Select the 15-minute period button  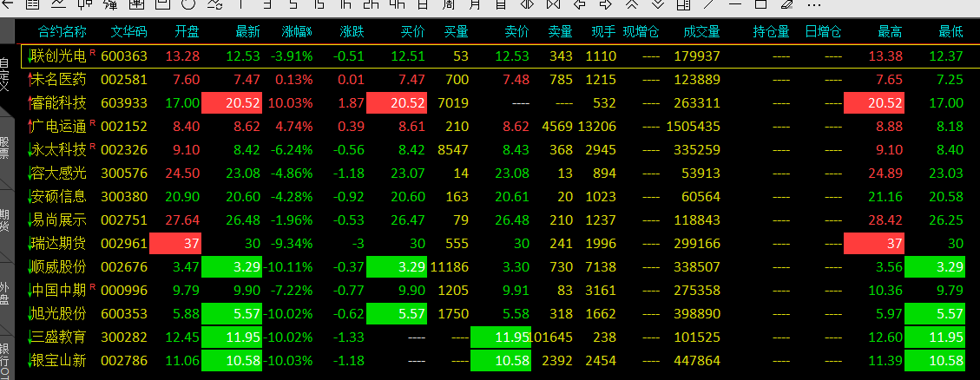coord(319,4)
